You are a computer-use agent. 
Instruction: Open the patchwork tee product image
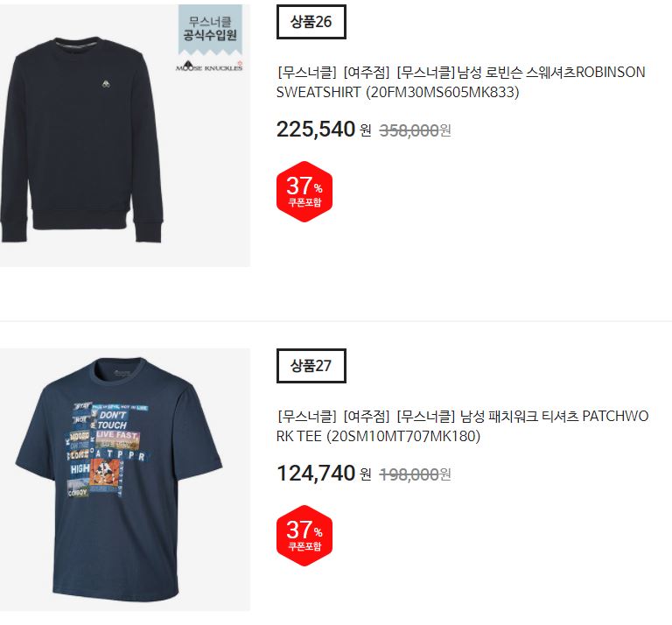(125, 480)
